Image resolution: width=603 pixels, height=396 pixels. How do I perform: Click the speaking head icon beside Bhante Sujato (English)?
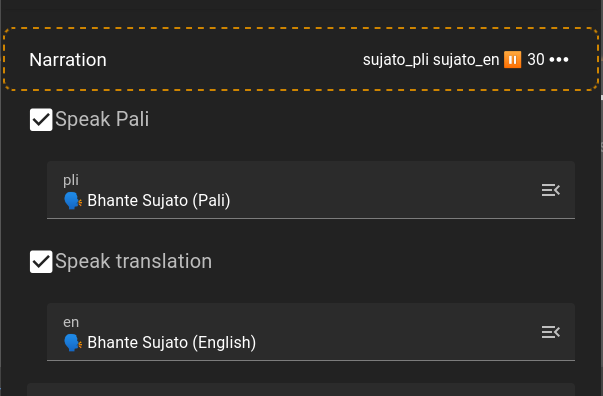click(x=73, y=343)
